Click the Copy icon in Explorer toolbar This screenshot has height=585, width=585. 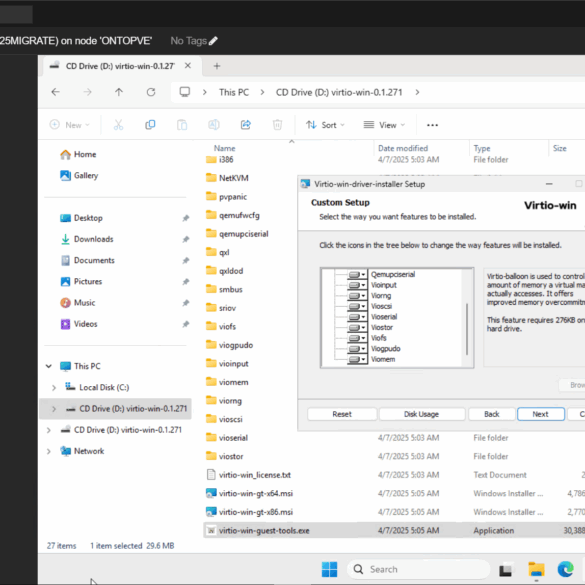click(150, 125)
